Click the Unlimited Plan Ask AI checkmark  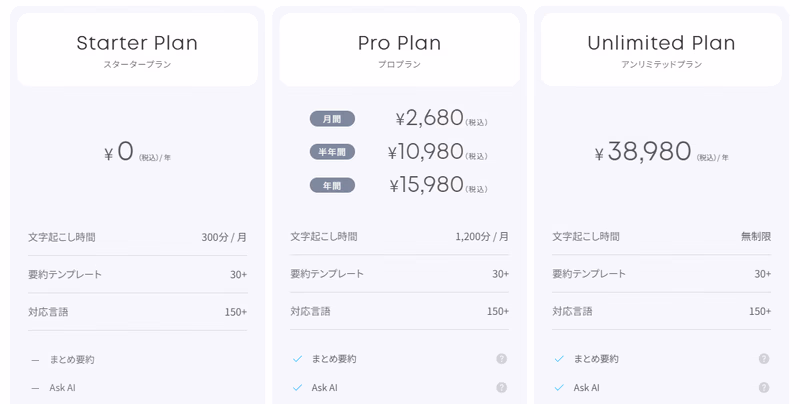coord(559,388)
